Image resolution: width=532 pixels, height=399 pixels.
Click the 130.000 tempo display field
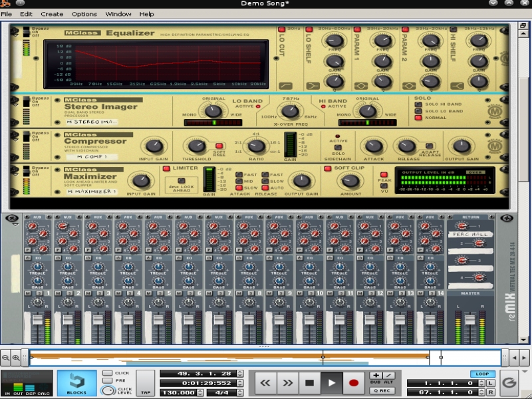(181, 392)
